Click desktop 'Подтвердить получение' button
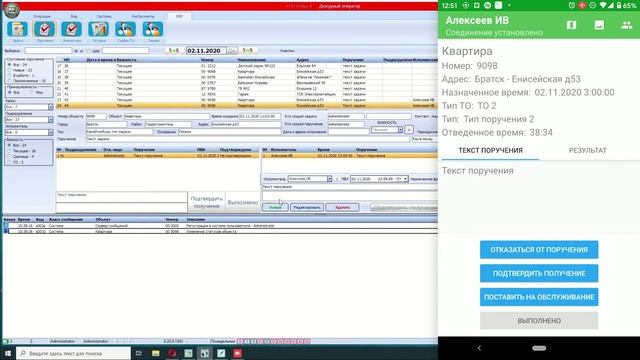 [207, 202]
